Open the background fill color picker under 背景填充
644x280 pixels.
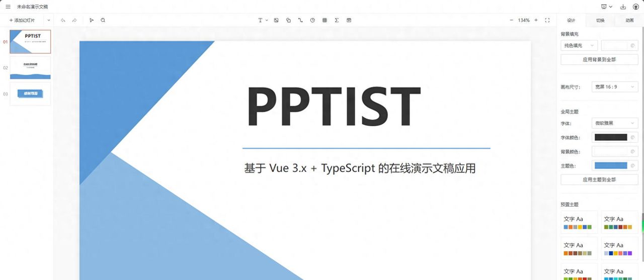pyautogui.click(x=620, y=45)
